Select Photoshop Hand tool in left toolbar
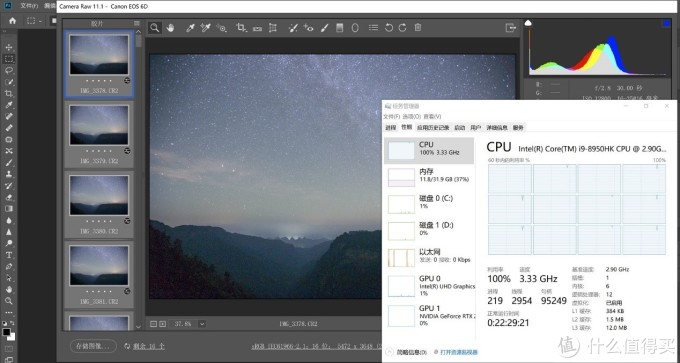680x363 pixels. [x=9, y=289]
